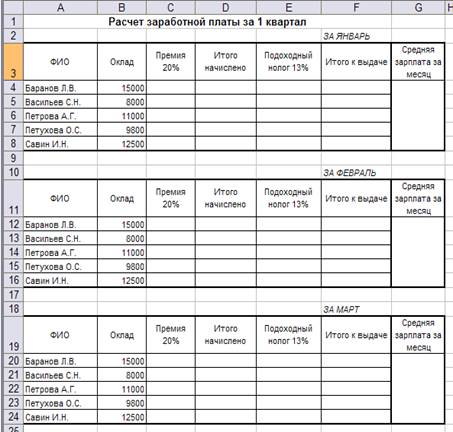Select the 'ФИО' header in row 11
The image size is (453, 432).
[60, 198]
